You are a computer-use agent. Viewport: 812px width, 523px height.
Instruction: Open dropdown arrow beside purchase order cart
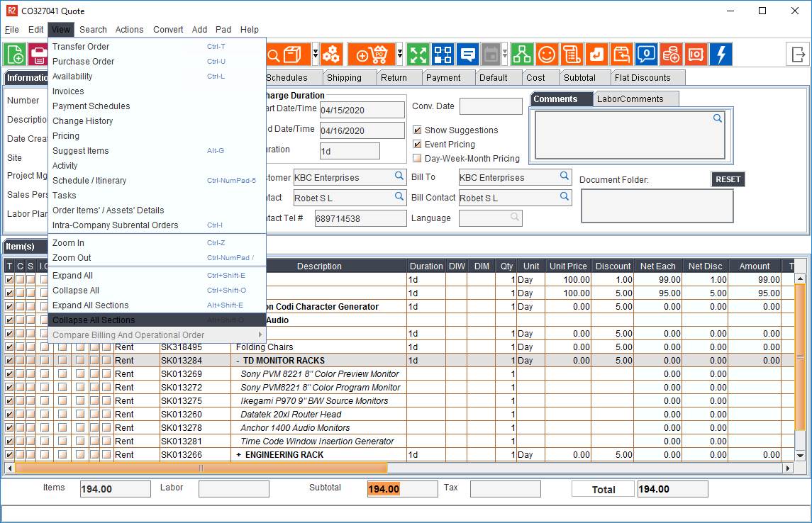(400, 55)
